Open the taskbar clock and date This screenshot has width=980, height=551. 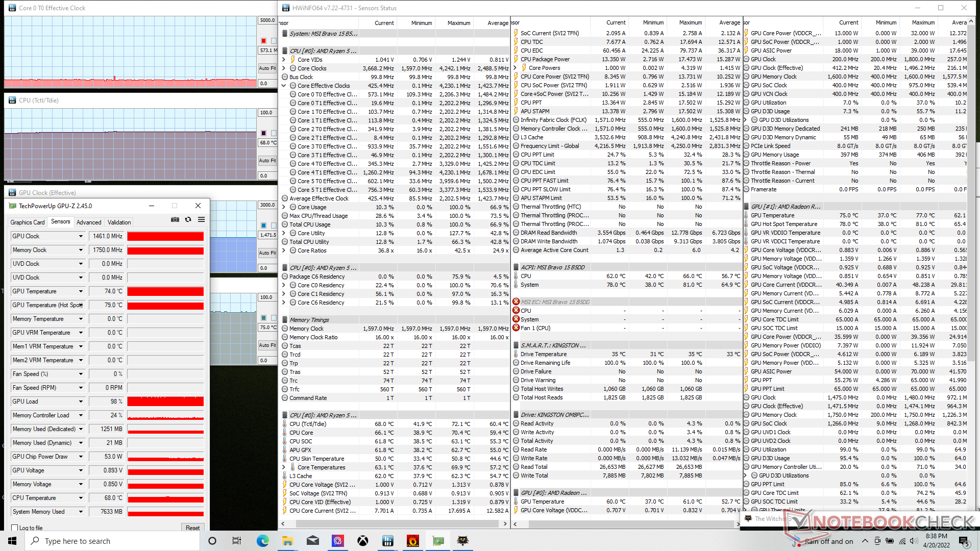coord(936,541)
